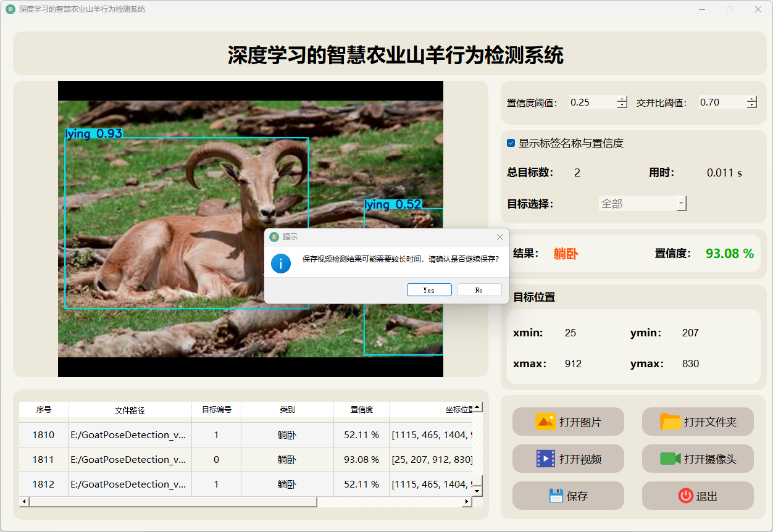Click the confidence column header in results table
Screen dimensions: 773x532
pos(361,410)
